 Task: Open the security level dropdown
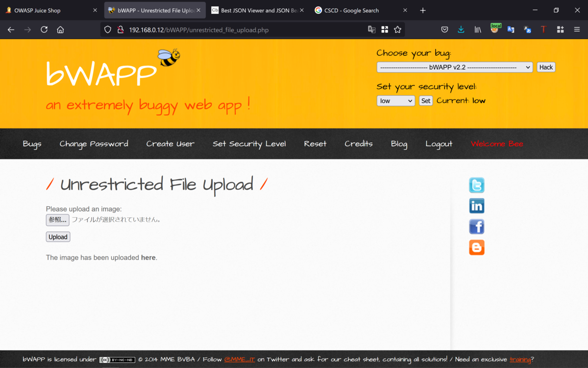[x=395, y=101]
